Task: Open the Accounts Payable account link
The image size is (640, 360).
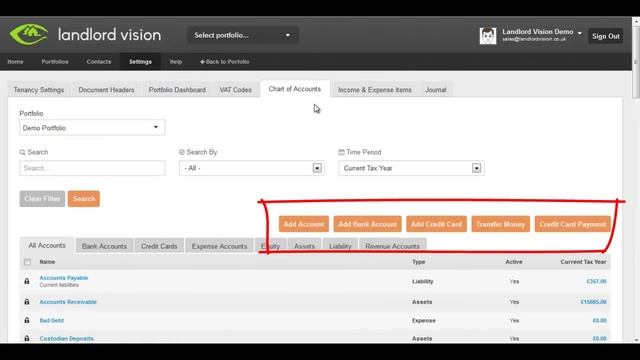Action: point(64,278)
